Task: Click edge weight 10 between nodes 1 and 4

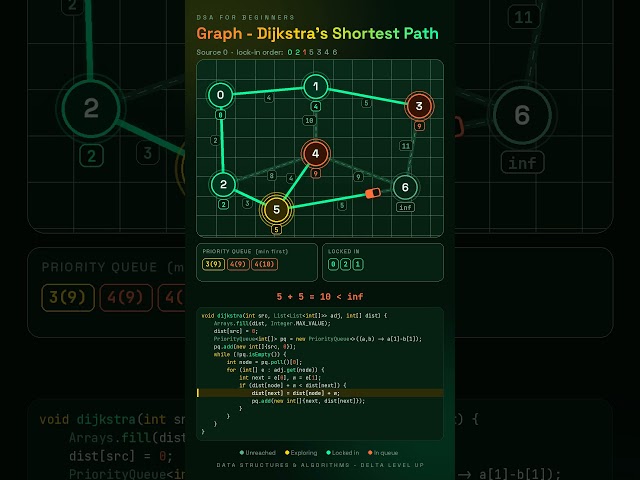Action: [309, 120]
